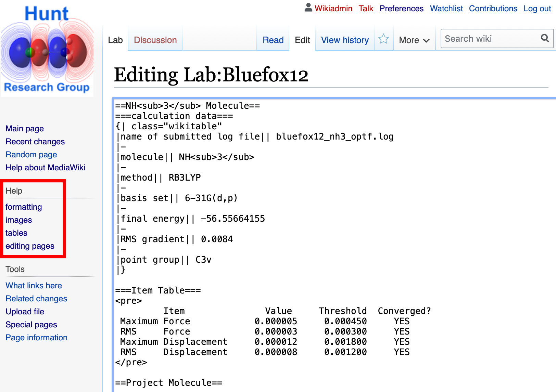Go to the Main page
Viewport: 556px width, 392px height.
(24, 129)
